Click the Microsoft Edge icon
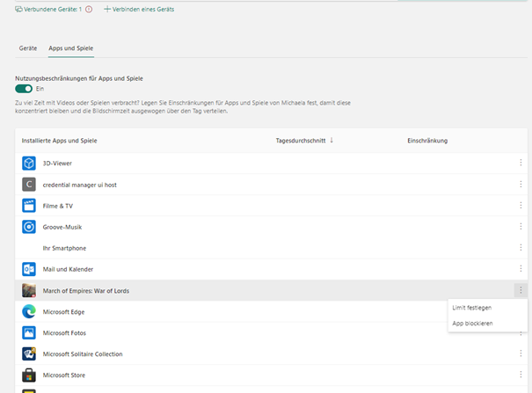 [x=28, y=311]
